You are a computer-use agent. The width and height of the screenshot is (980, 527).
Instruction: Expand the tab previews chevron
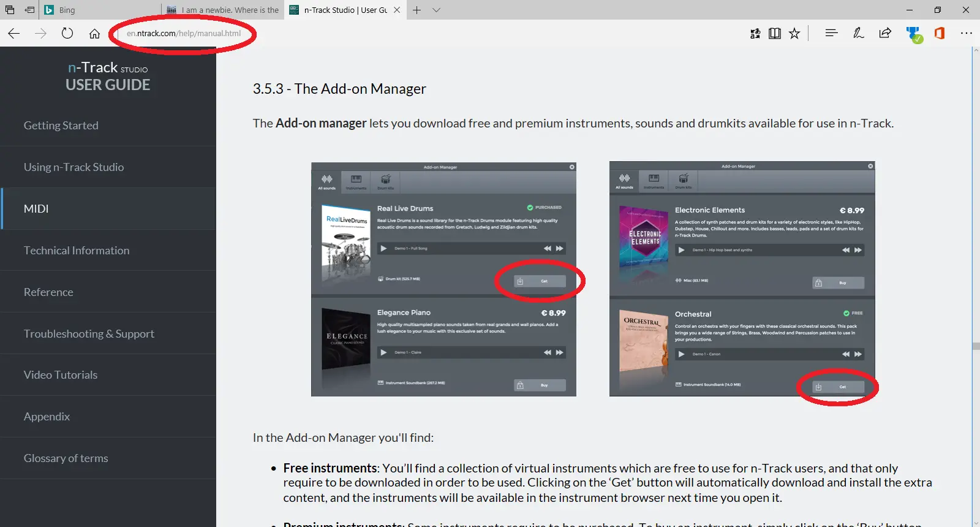(436, 10)
